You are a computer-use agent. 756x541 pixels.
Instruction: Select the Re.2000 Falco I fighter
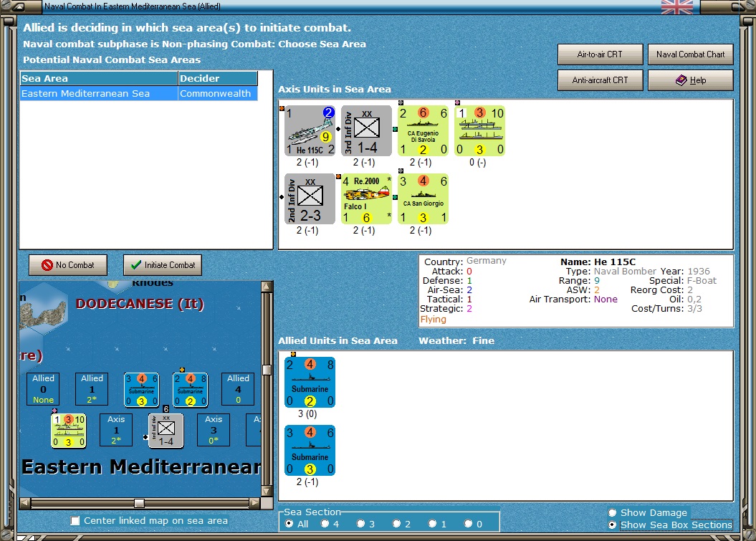[366, 198]
